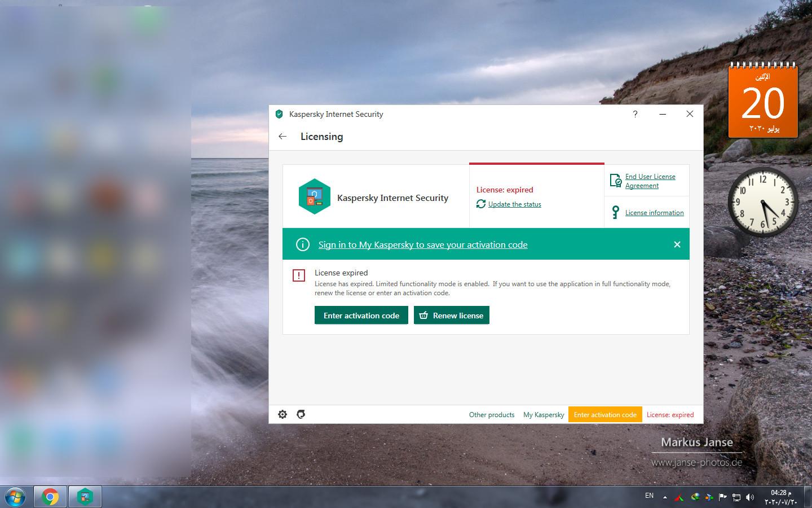812x508 pixels.
Task: Open End User License Agreement link
Action: coord(650,181)
